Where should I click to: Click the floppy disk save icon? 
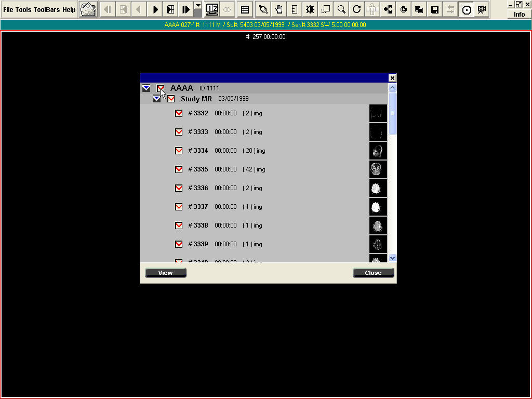click(435, 9)
